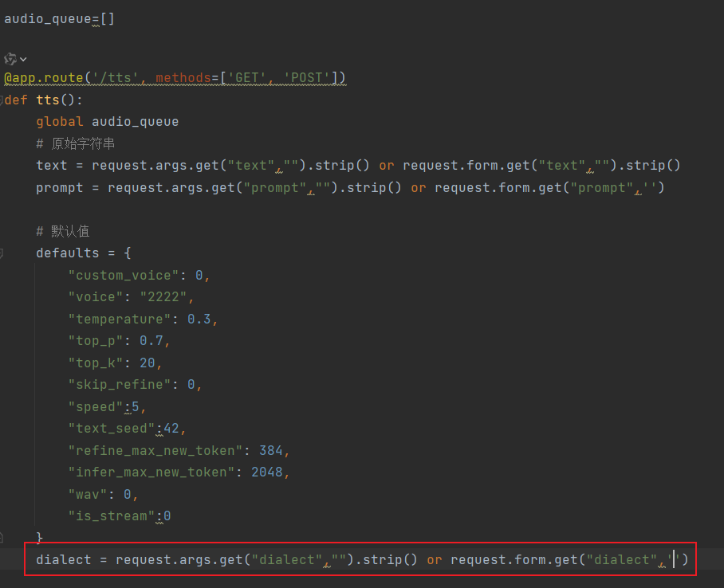The width and height of the screenshot is (724, 588).
Task: Click the methods keyword in the decorator
Action: (183, 77)
